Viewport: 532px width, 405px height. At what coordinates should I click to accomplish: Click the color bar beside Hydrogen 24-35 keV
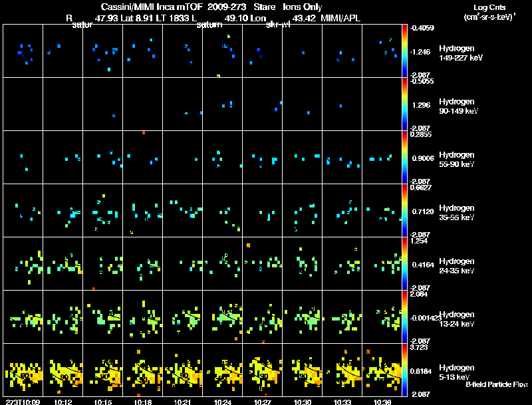404,264
